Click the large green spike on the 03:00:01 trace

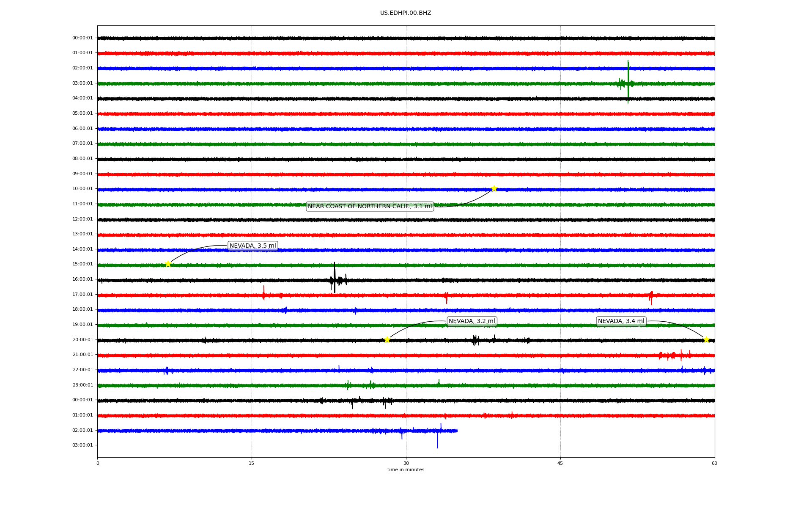pos(628,81)
